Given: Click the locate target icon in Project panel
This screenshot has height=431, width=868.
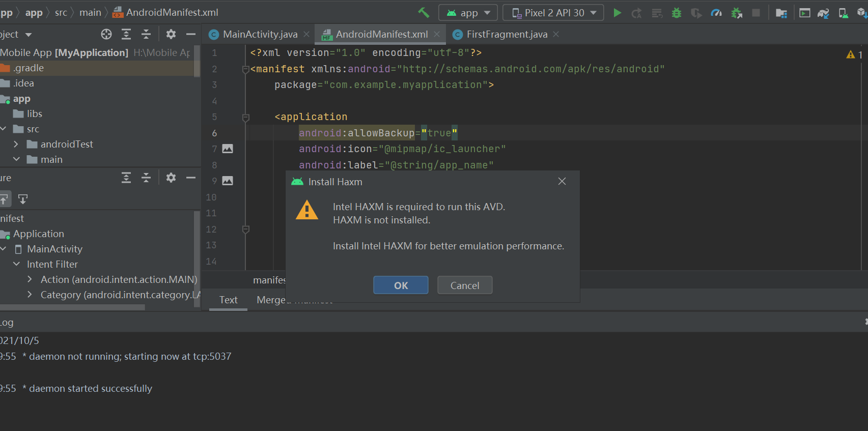Looking at the screenshot, I should click(x=106, y=34).
